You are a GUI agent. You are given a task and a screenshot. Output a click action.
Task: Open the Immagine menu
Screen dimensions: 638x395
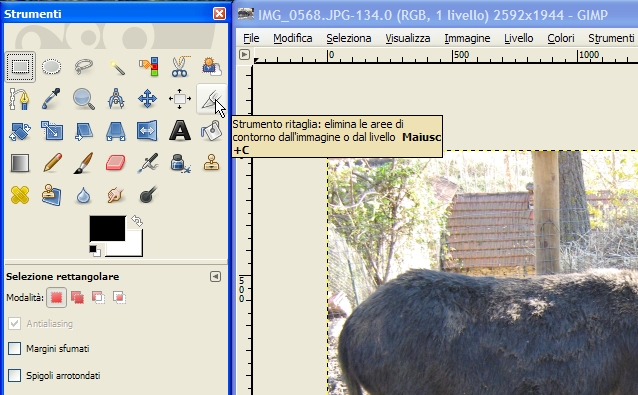click(x=467, y=38)
